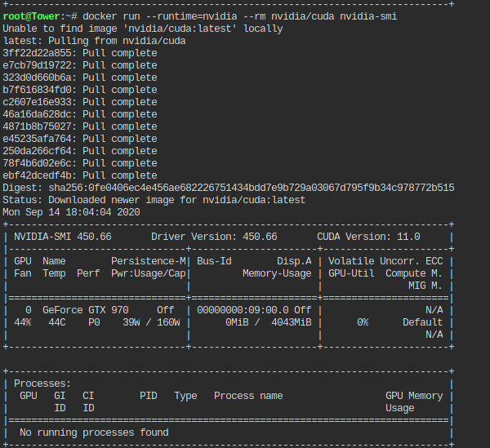Screen dimensions: 490x448
Task: Click 'Status: Downloaded newer image' line
Action: [x=154, y=200]
